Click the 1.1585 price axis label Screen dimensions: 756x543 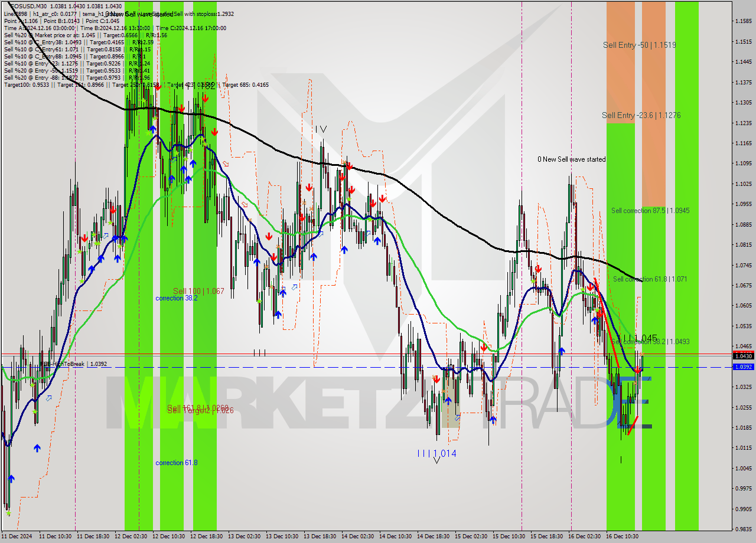coord(744,21)
